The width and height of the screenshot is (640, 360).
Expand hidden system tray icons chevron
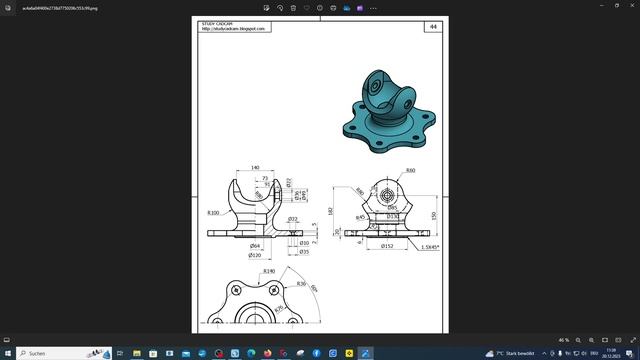tap(544, 353)
